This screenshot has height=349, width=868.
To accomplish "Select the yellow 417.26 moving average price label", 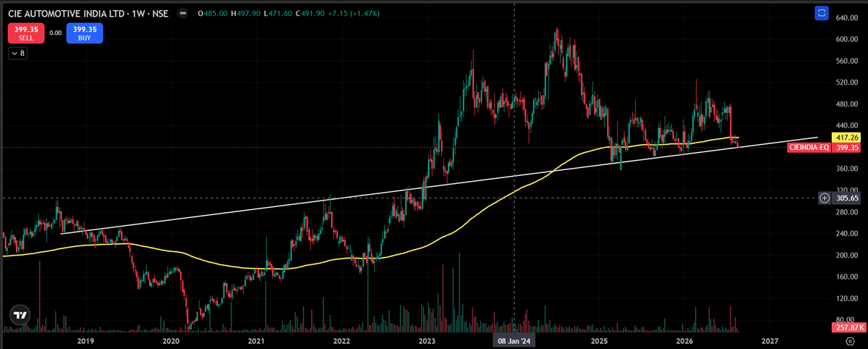I will 846,137.
